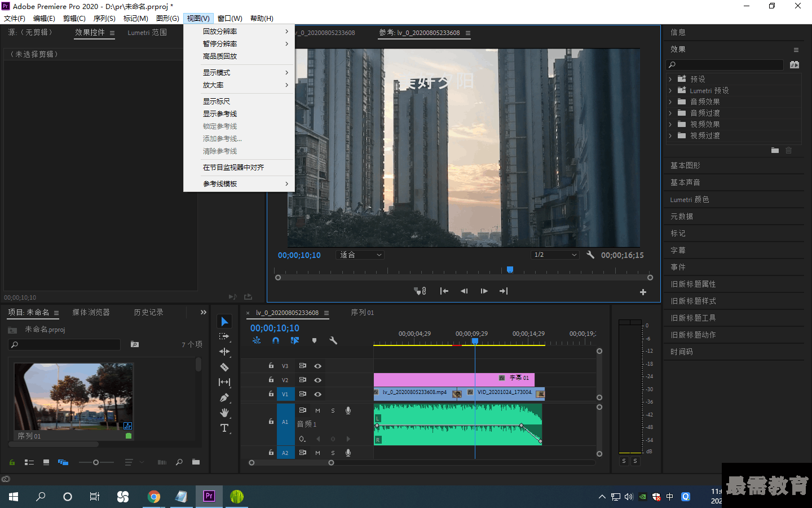Screen dimensions: 812x508
Task: Open the 参考线模板 submenu
Action: (239, 184)
